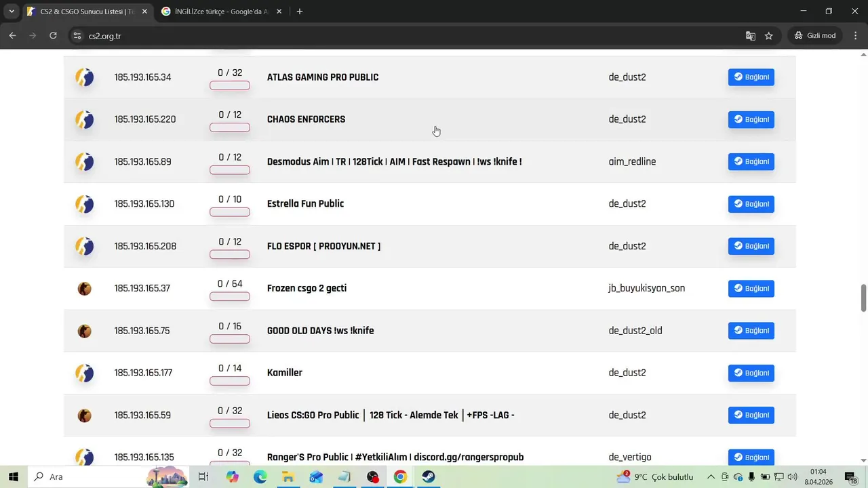Click the player count 0 / 64
The image size is (868, 488).
coord(230,284)
